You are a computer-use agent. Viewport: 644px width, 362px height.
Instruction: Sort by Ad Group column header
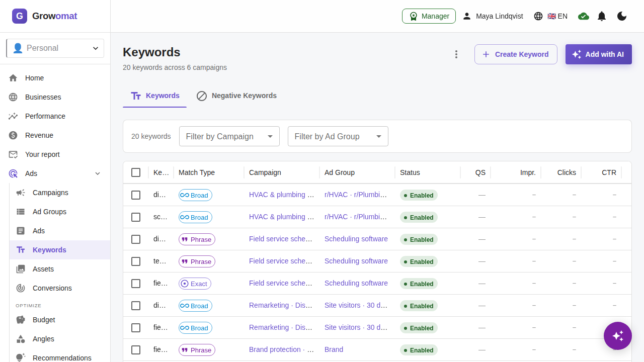coord(340,172)
